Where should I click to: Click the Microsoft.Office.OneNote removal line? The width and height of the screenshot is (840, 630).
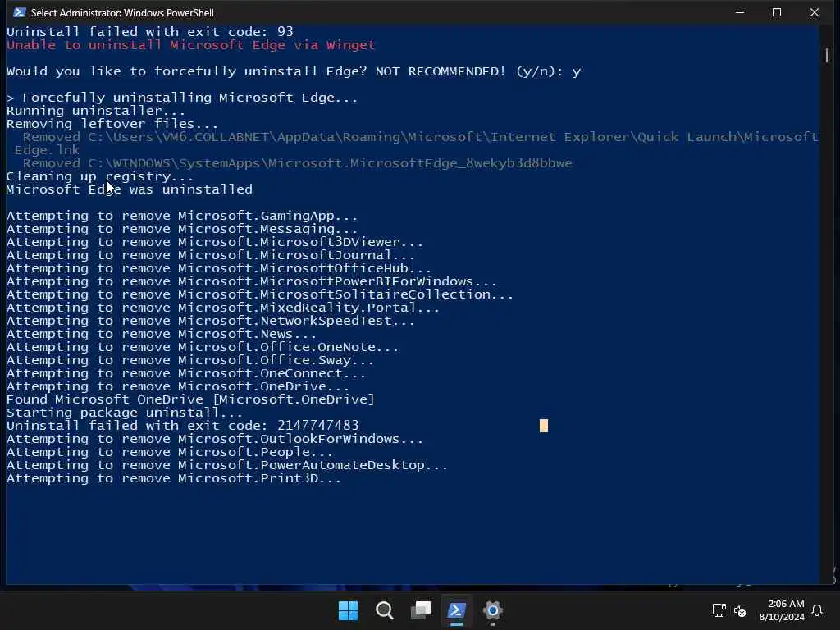click(x=203, y=347)
